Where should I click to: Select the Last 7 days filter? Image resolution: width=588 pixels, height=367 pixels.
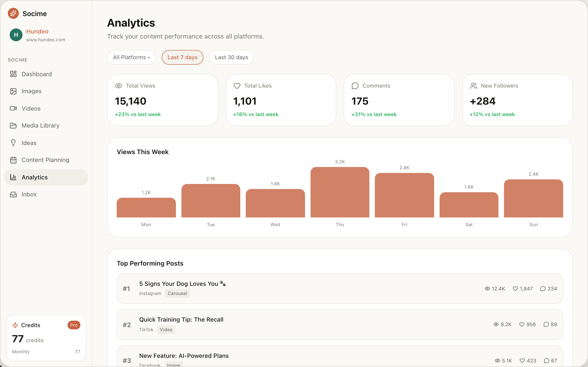(182, 57)
